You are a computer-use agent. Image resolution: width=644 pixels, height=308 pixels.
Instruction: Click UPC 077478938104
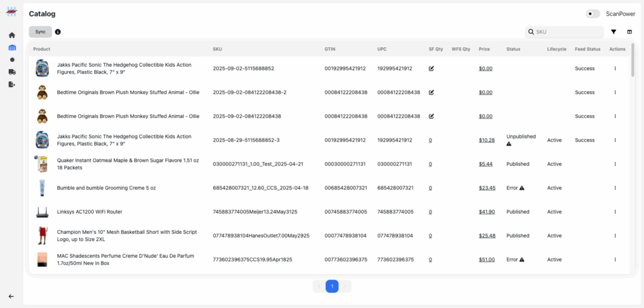395,236
